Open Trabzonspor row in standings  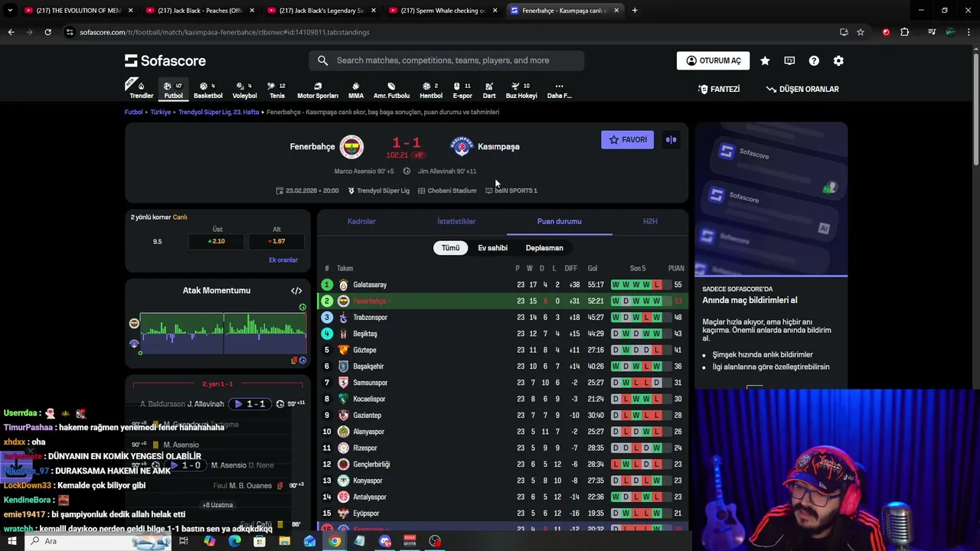(502, 318)
